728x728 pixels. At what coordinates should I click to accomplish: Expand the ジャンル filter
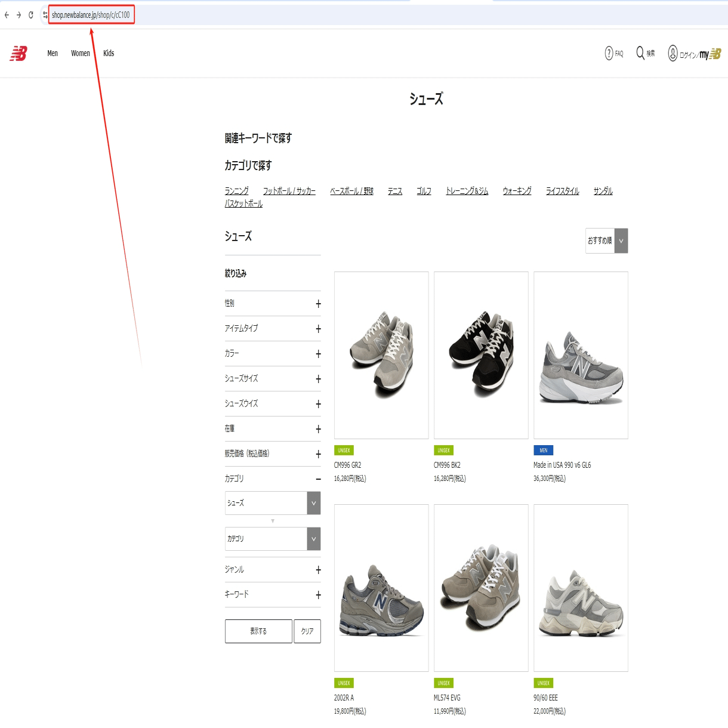(x=273, y=570)
